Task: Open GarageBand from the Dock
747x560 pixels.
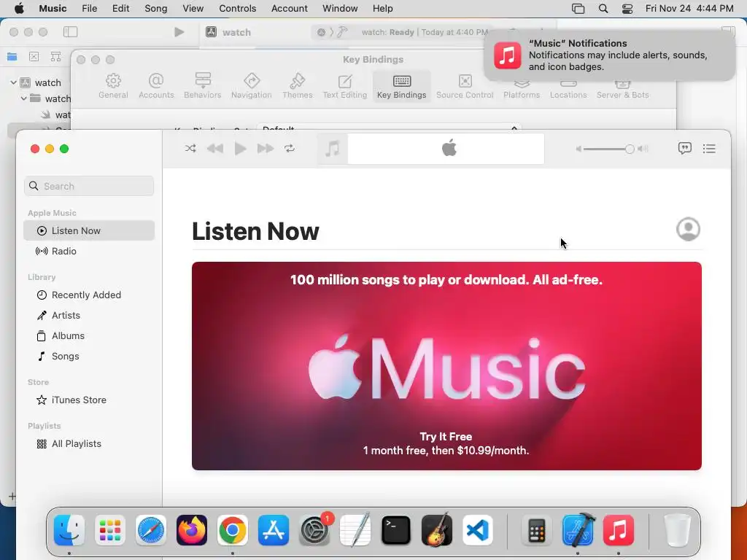Action: tap(437, 530)
